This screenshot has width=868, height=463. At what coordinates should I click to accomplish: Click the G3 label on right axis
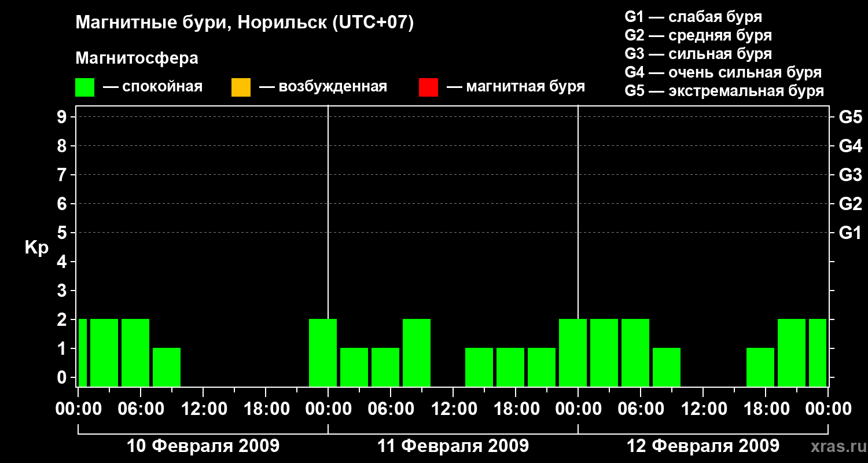[x=850, y=175]
